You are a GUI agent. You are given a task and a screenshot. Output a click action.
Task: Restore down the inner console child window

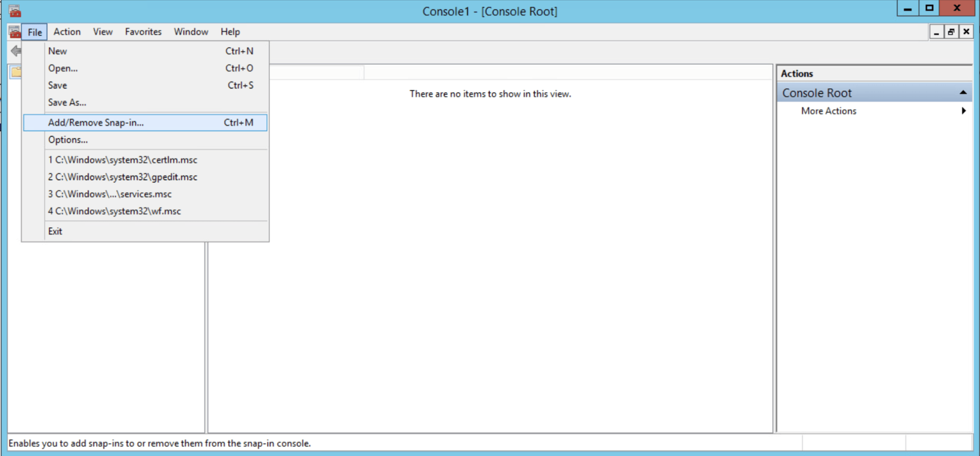(951, 32)
